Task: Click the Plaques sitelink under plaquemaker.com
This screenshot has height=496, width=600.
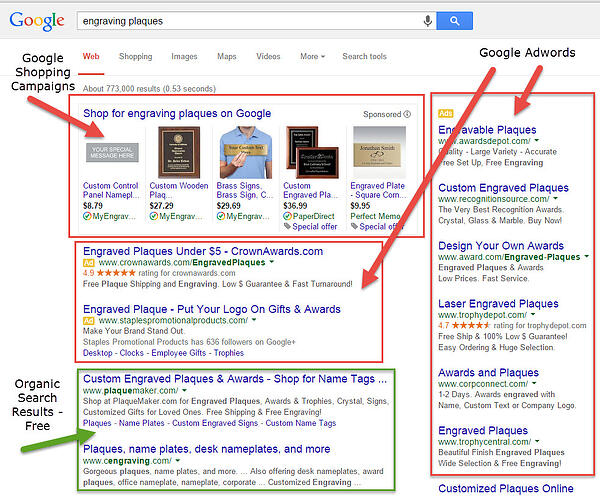Action: tap(97, 423)
